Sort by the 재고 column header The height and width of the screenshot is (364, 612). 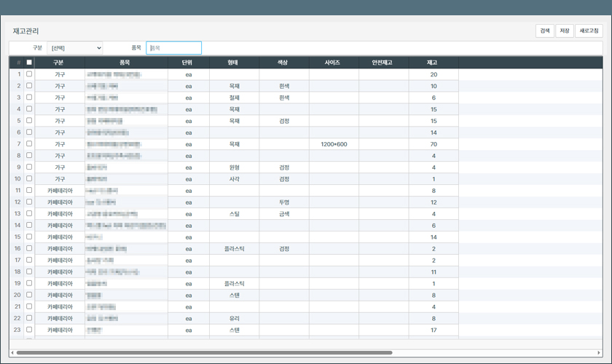point(433,63)
